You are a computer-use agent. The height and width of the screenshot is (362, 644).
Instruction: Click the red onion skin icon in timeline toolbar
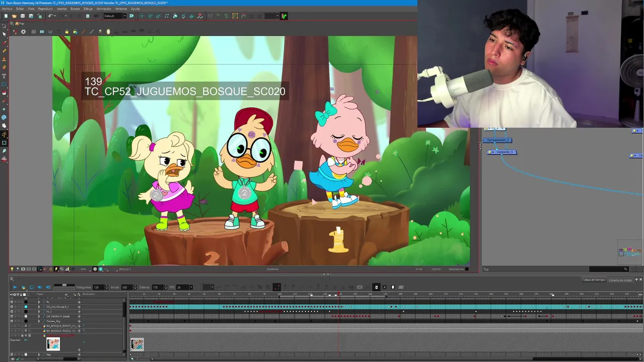click(277, 287)
